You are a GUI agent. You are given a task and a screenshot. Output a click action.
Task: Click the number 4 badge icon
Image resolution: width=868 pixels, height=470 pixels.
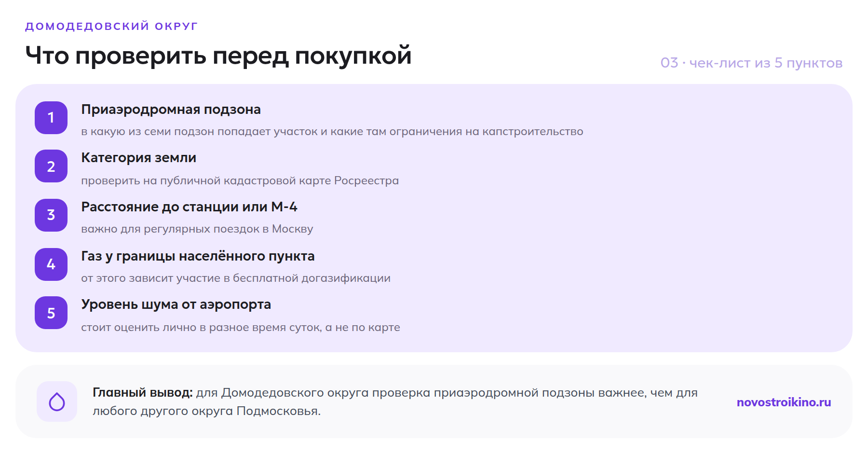(x=51, y=264)
